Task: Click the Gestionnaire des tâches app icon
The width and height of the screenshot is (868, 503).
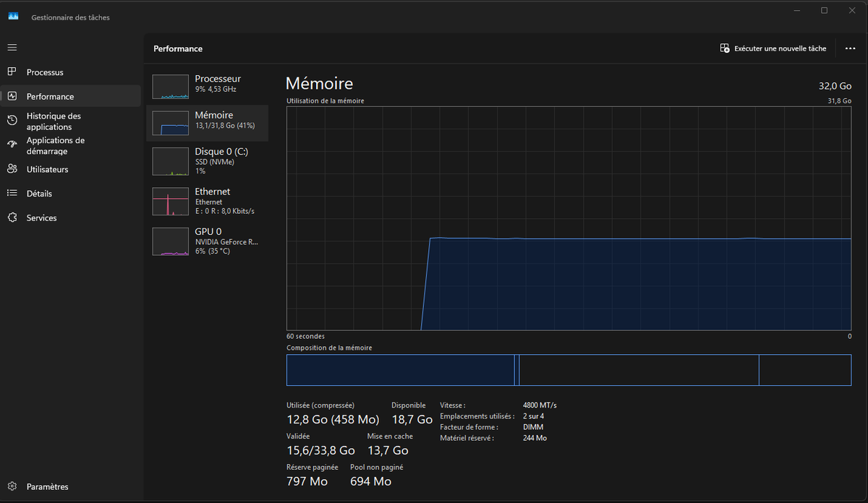Action: click(13, 17)
